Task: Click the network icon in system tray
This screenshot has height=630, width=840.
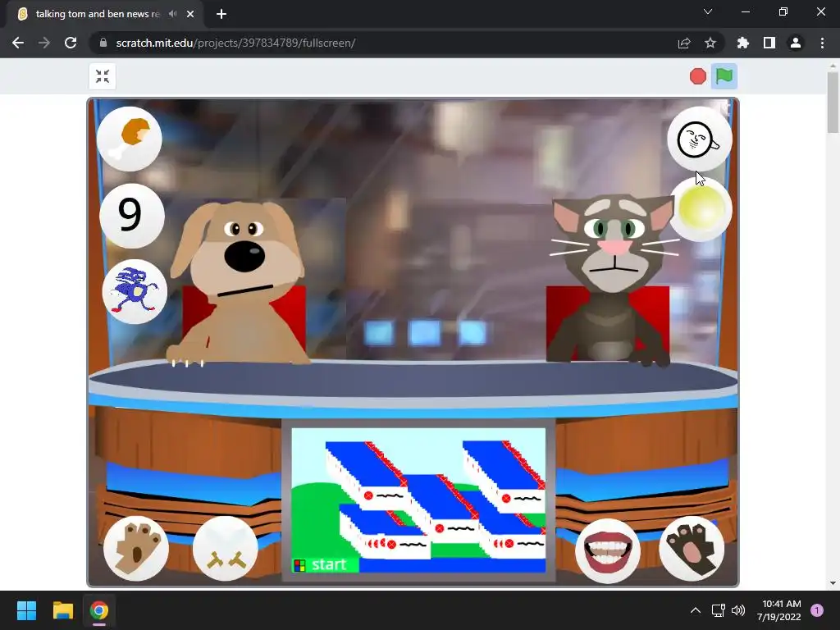Action: pyautogui.click(x=718, y=610)
